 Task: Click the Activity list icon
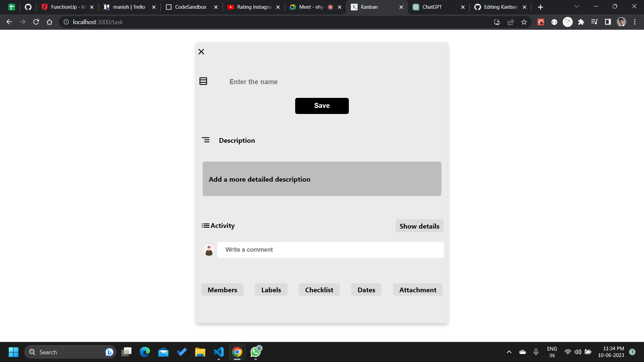click(205, 226)
